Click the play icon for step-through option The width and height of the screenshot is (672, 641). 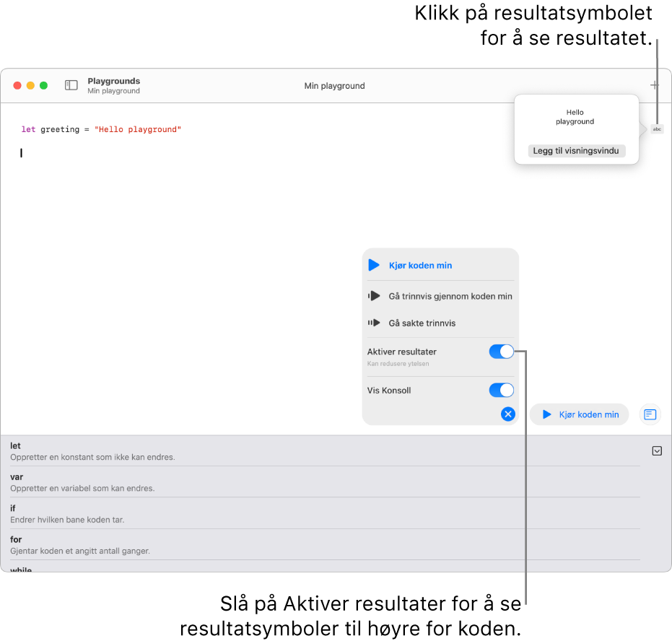(x=374, y=296)
